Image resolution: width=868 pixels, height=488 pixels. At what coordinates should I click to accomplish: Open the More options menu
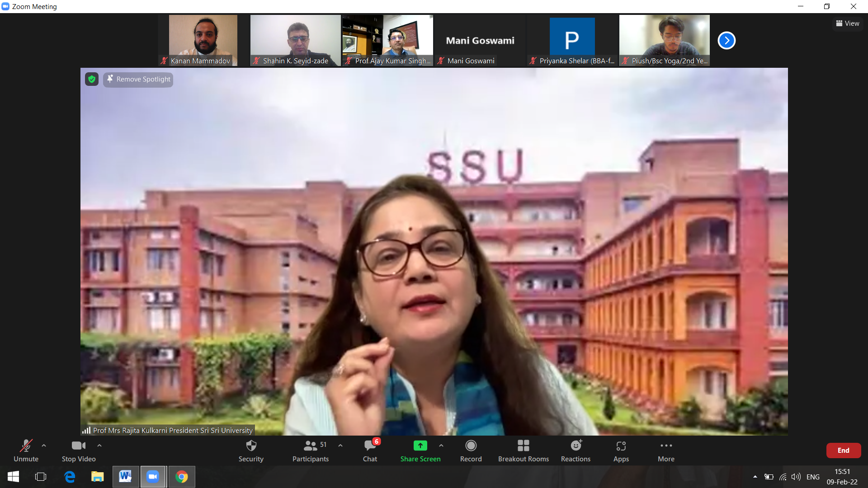pos(666,450)
